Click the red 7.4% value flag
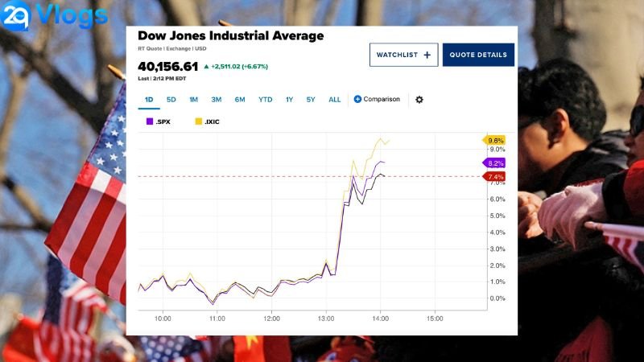The width and height of the screenshot is (644, 362). (x=493, y=176)
